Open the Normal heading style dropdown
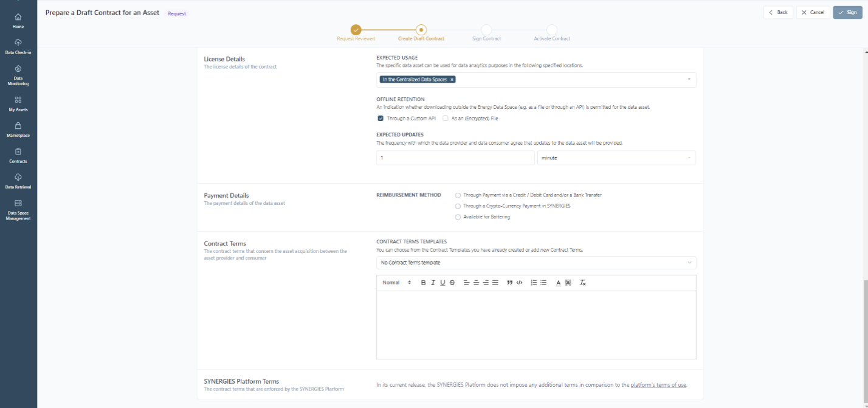 [396, 283]
